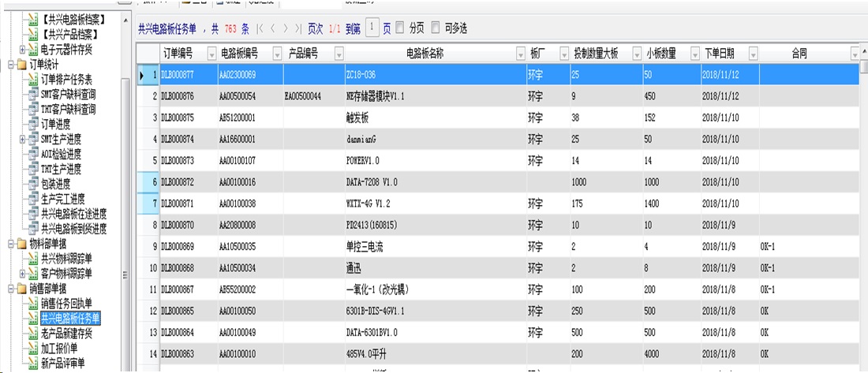Open 电路板名称 column filter dropdown

[x=520, y=54]
